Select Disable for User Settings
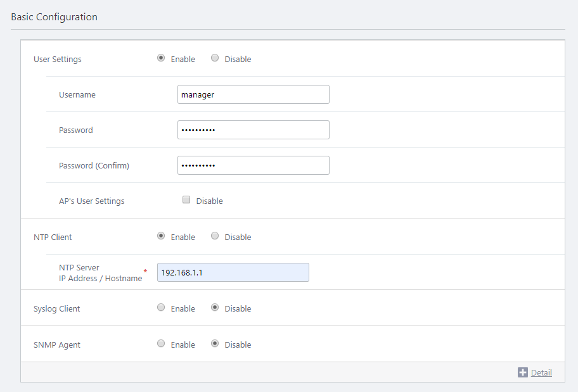578x392 pixels. [215, 58]
